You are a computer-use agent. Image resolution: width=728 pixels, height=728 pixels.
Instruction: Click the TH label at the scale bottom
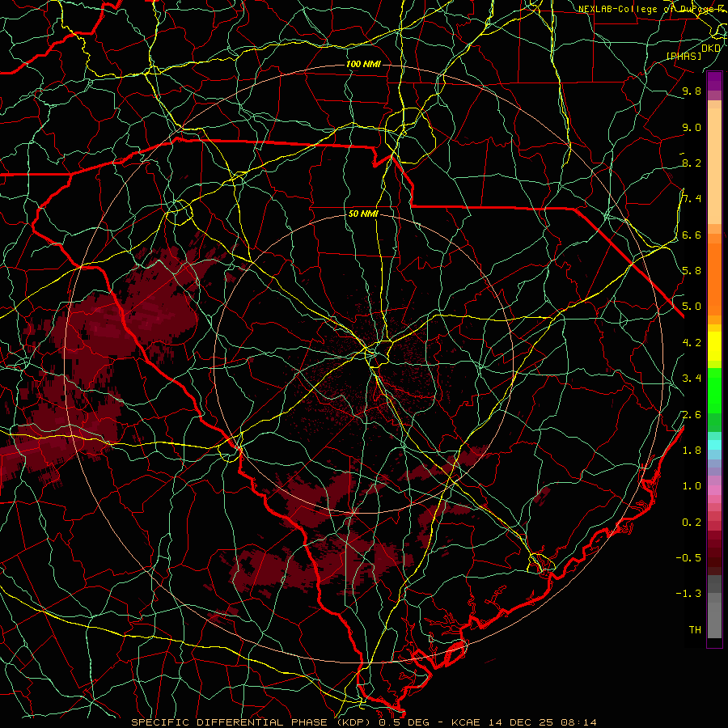[x=695, y=630]
